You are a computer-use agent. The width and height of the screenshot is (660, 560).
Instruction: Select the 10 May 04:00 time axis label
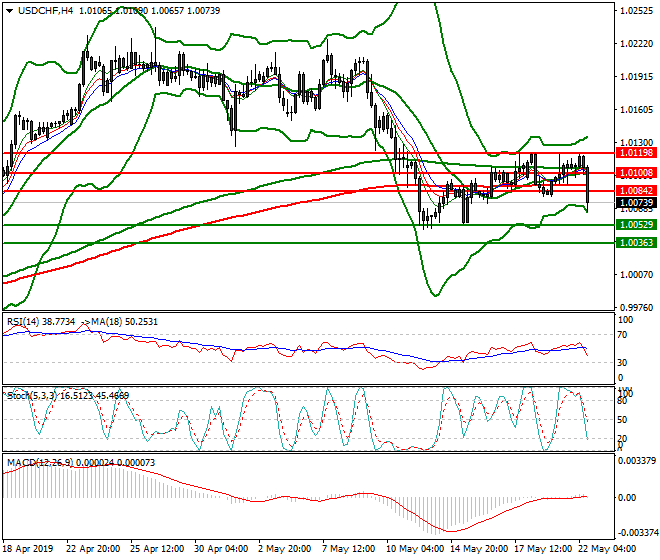click(x=415, y=549)
